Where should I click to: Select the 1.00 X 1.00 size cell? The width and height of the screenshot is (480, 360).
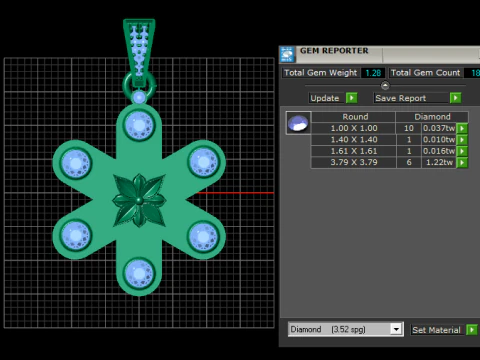pyautogui.click(x=354, y=128)
